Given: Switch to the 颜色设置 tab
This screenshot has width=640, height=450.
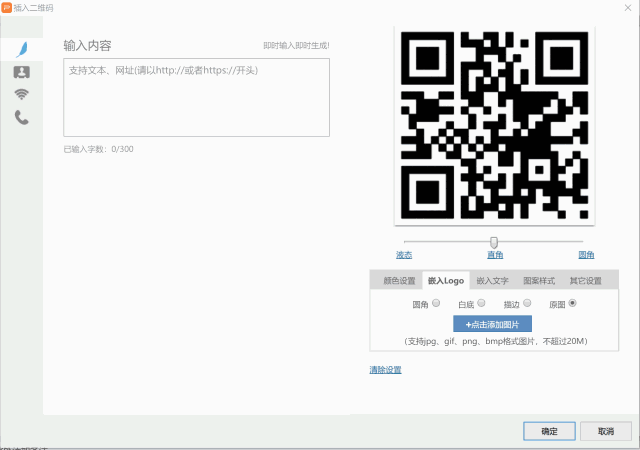Looking at the screenshot, I should pyautogui.click(x=399, y=281).
